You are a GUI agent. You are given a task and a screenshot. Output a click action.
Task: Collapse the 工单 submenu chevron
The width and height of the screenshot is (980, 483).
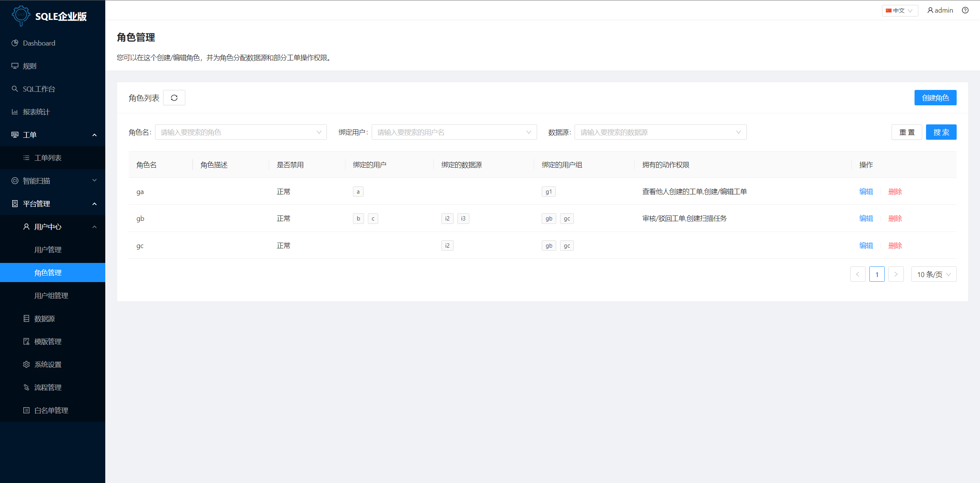[95, 135]
